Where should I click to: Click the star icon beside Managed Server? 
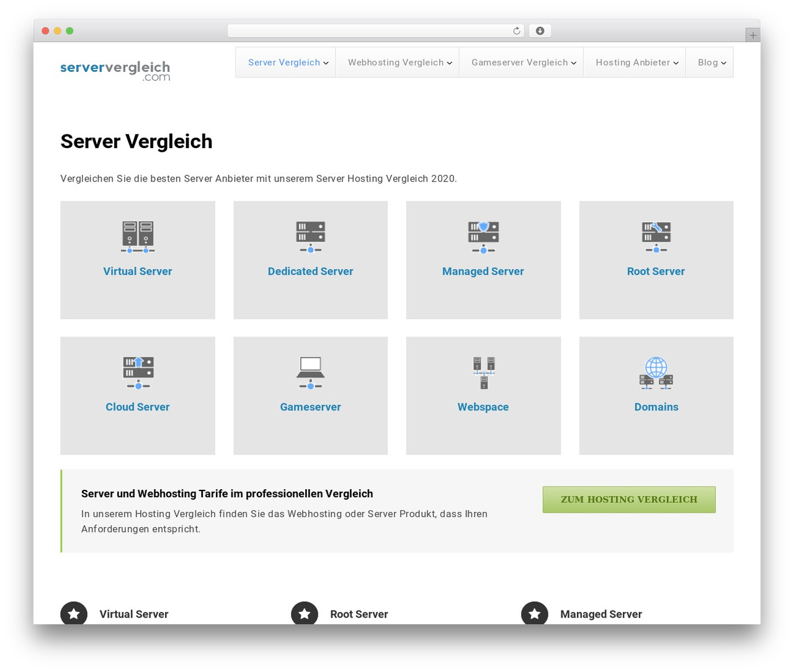pyautogui.click(x=535, y=614)
